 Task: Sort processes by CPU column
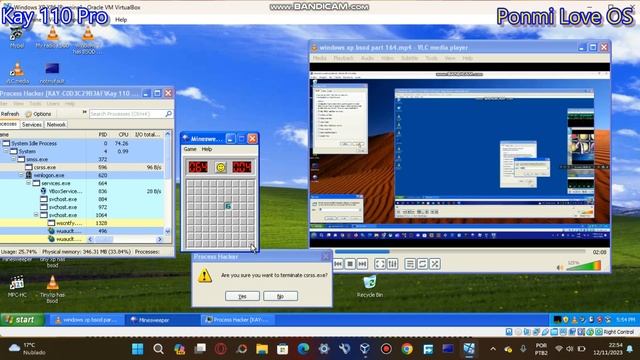[x=123, y=134]
